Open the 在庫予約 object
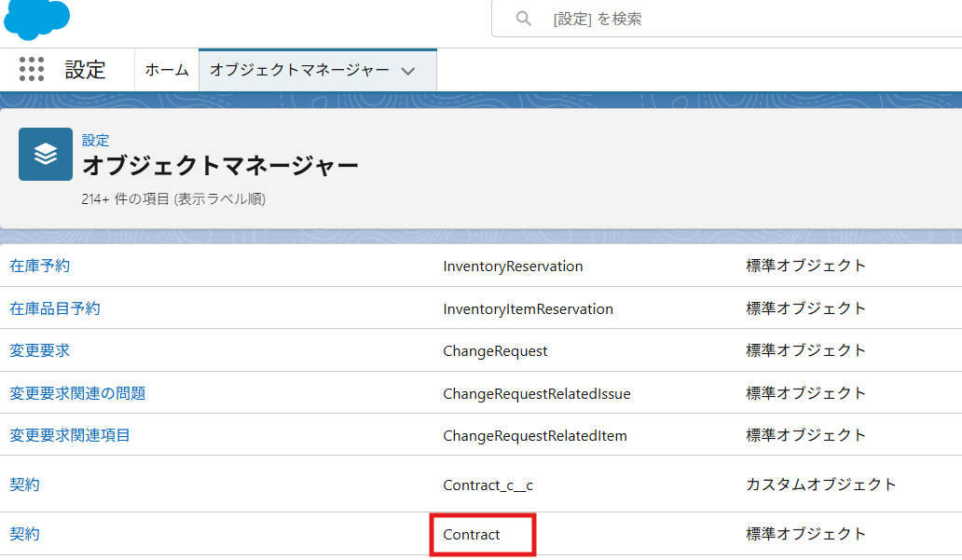Screen dimensions: 962x560 click(x=39, y=266)
